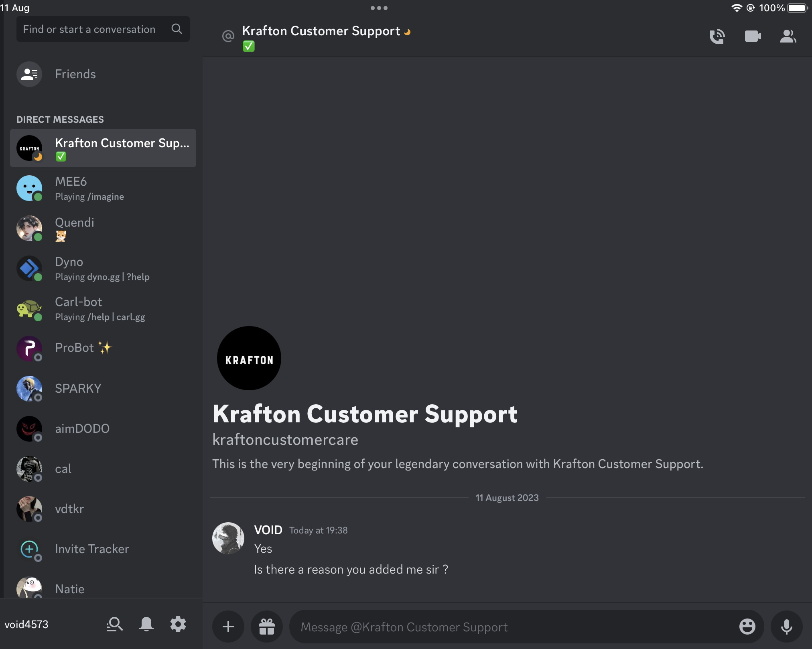Screen dimensions: 812x649
Task: Show the member list icon
Action: pyautogui.click(x=788, y=37)
